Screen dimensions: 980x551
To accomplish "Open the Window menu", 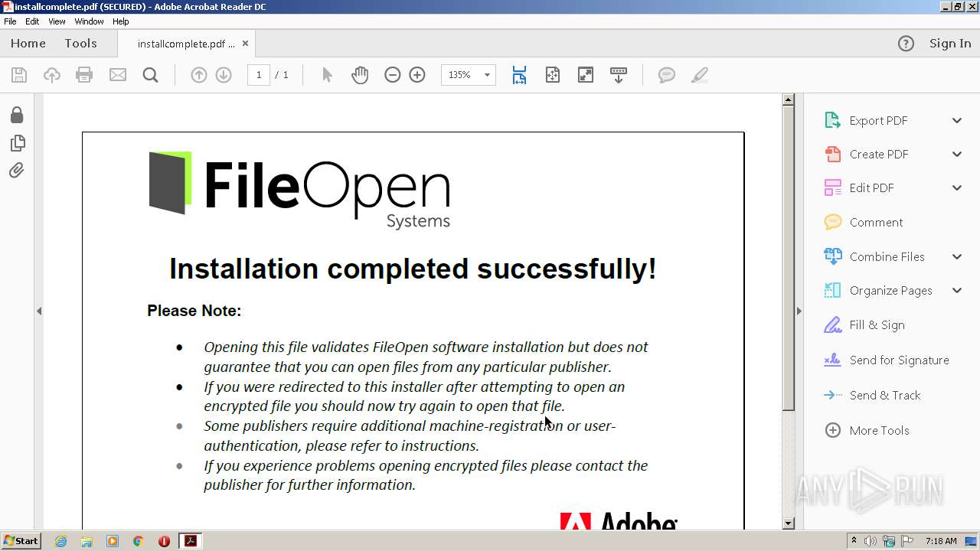I will [89, 21].
